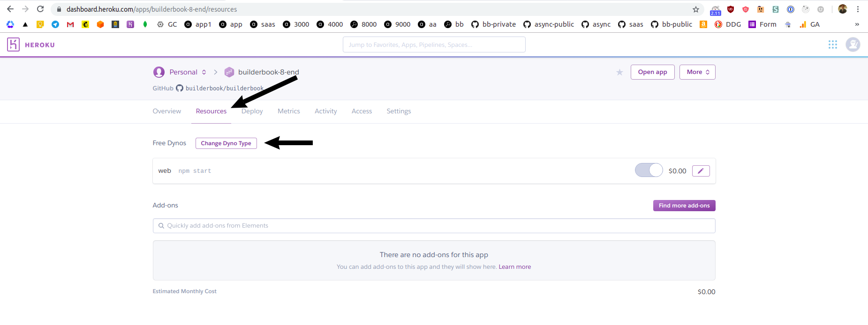The height and width of the screenshot is (325, 868).
Task: Click the browser address bar URL
Action: click(x=151, y=9)
